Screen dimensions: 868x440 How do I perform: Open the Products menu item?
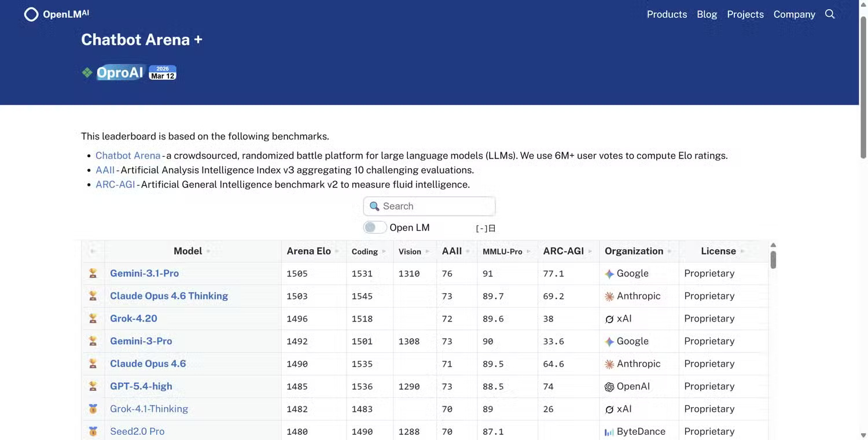click(667, 14)
